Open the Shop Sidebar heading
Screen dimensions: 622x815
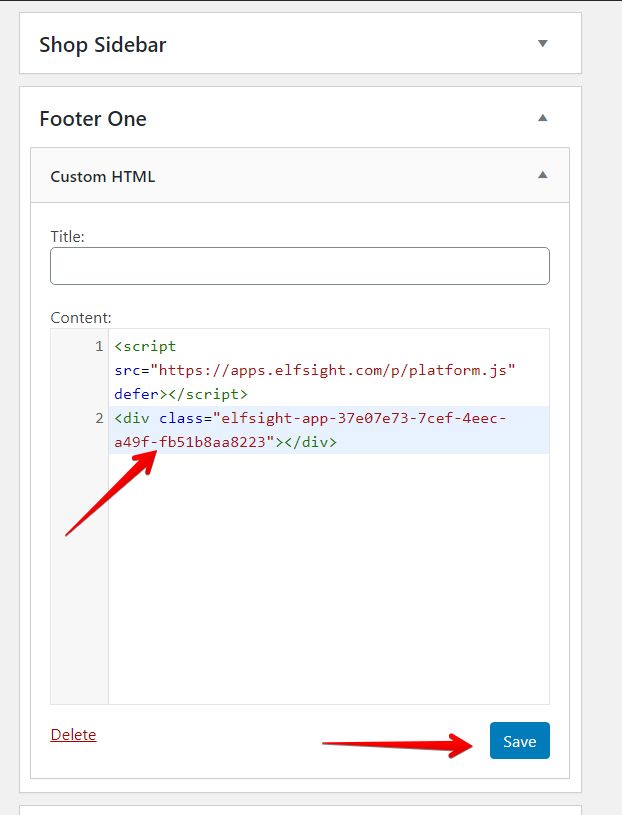pyautogui.click(x=103, y=45)
